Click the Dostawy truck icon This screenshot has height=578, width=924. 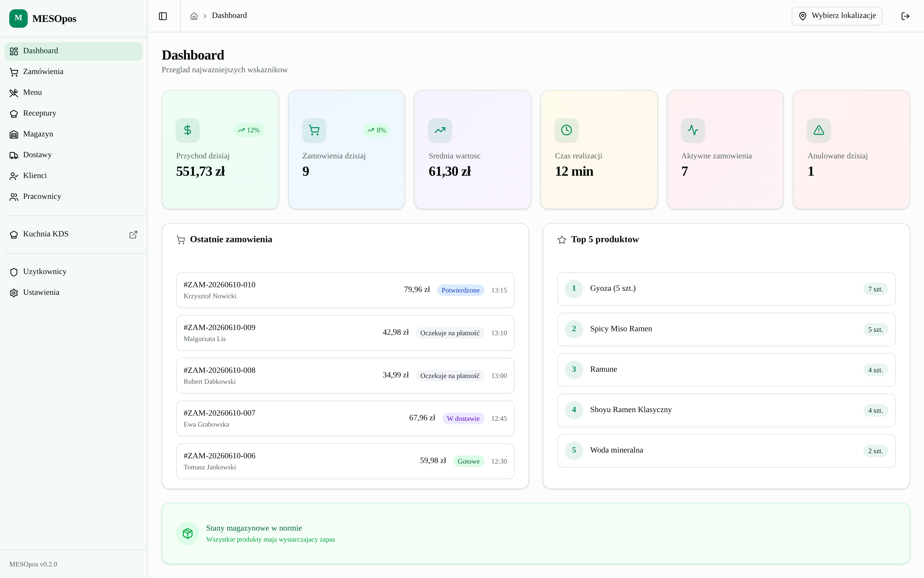(14, 155)
